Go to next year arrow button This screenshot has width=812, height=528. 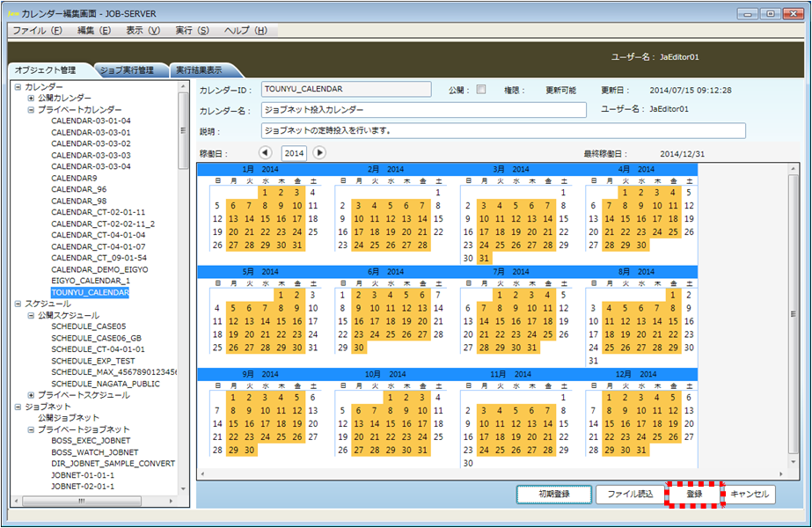pyautogui.click(x=319, y=153)
